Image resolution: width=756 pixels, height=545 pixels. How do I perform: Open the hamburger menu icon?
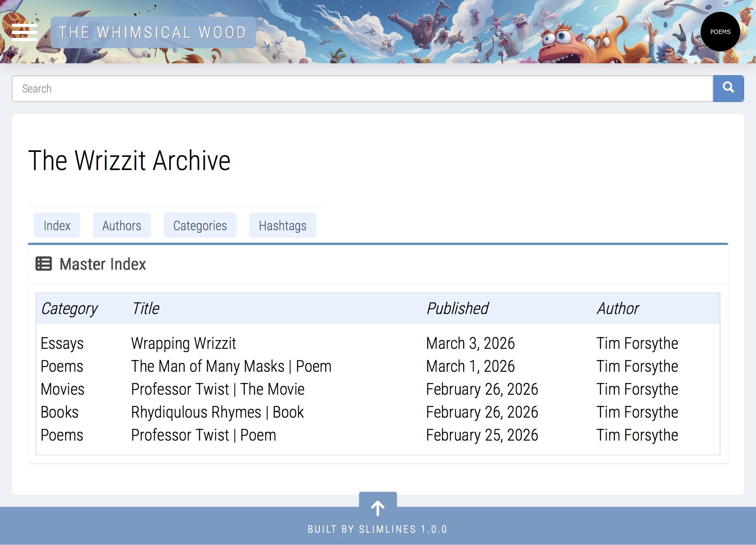click(x=24, y=32)
